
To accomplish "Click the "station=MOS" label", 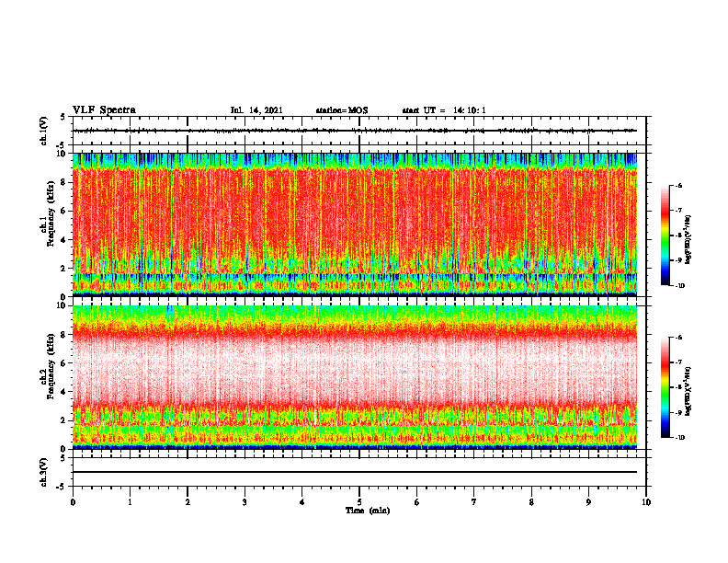I will [x=342, y=110].
